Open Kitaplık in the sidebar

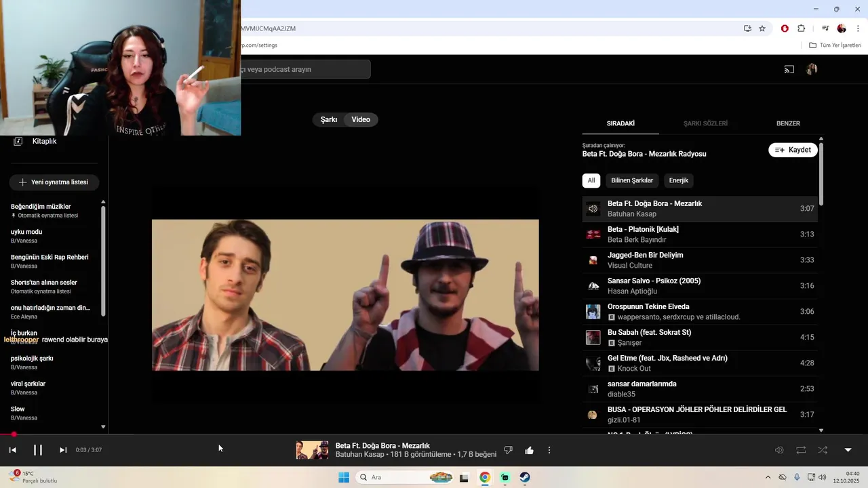tap(35, 141)
